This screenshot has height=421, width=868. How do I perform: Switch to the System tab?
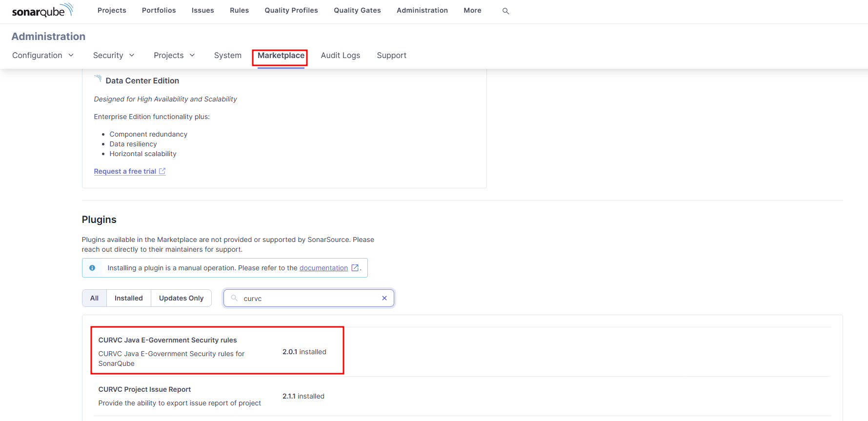click(228, 56)
